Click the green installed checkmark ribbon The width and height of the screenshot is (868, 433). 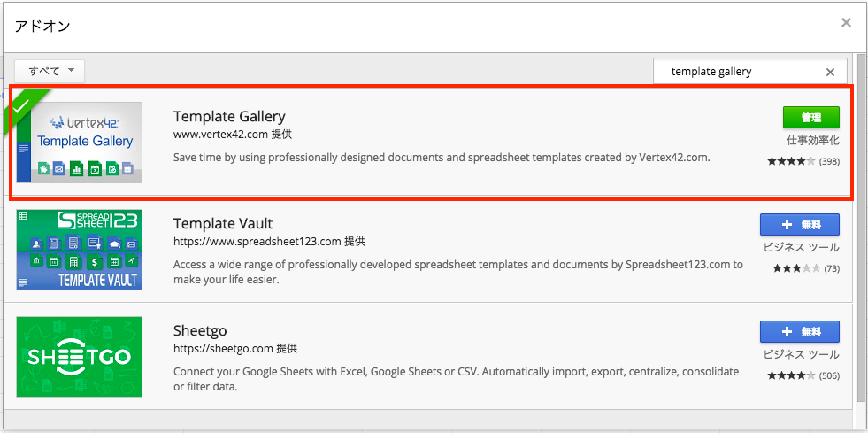tap(25, 106)
